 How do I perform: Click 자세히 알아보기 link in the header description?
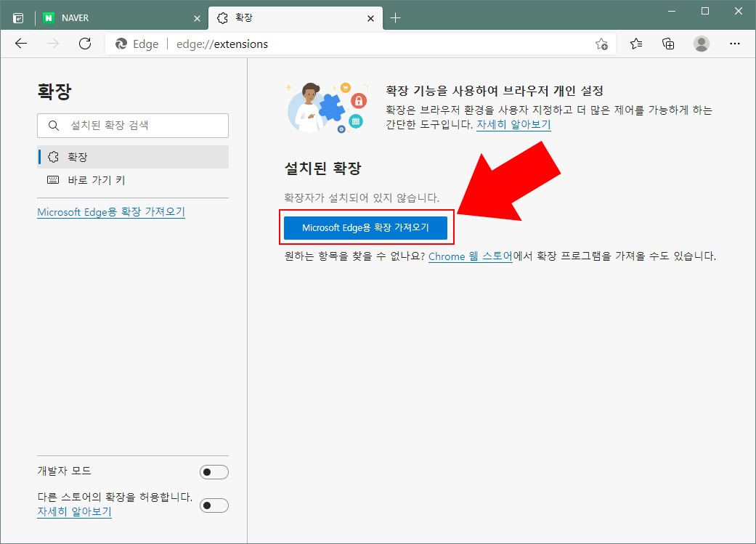513,124
